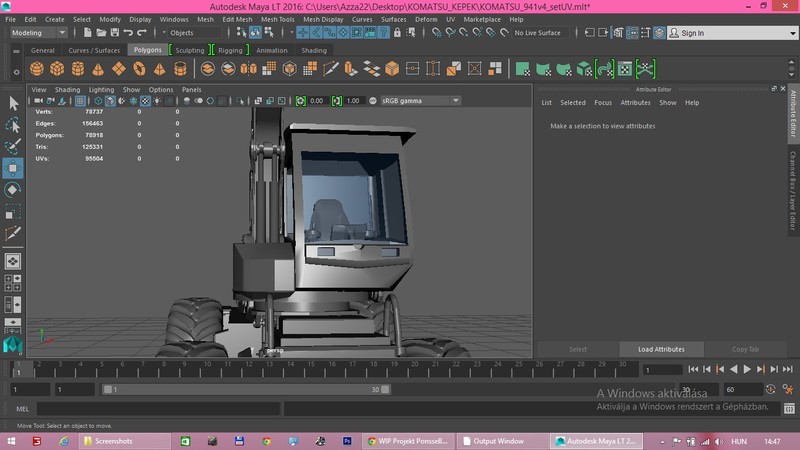
Task: Create a polygon pipe from the shelf
Action: [180, 68]
